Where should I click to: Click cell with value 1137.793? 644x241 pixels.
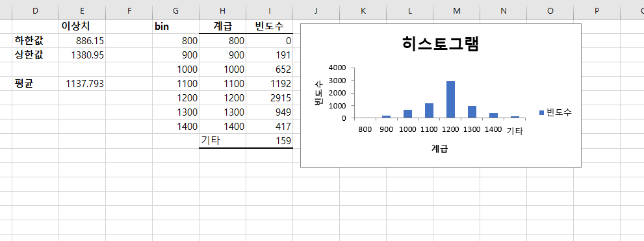pyautogui.click(x=82, y=84)
